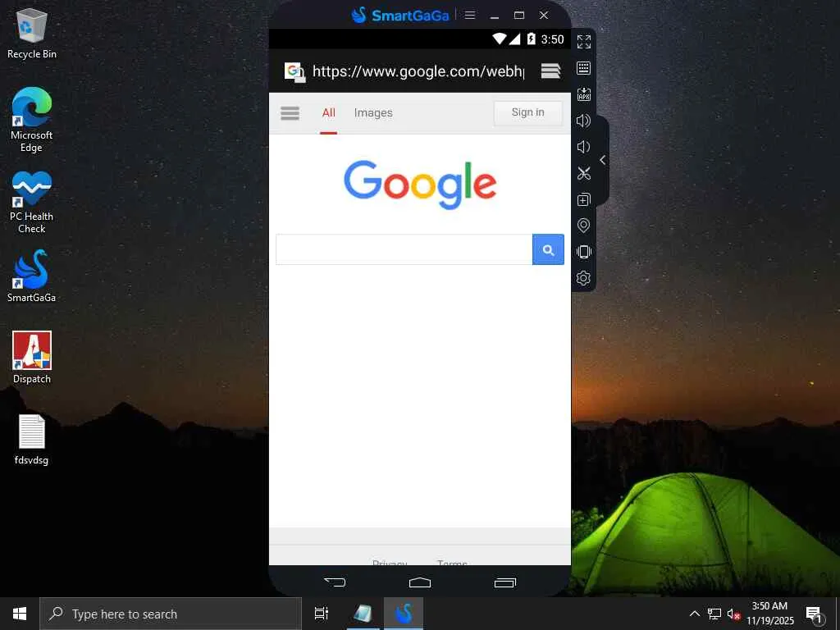
Task: Open Task View on the taskbar
Action: (x=322, y=614)
